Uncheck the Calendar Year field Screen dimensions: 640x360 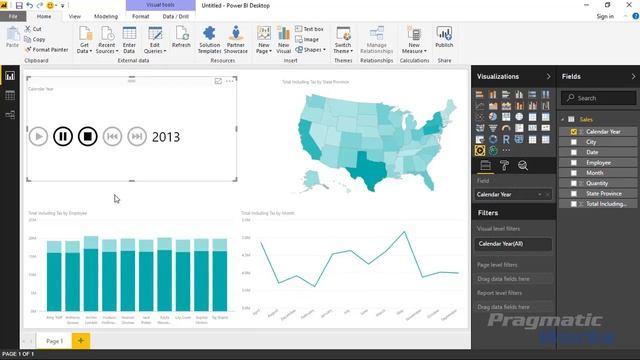point(573,131)
